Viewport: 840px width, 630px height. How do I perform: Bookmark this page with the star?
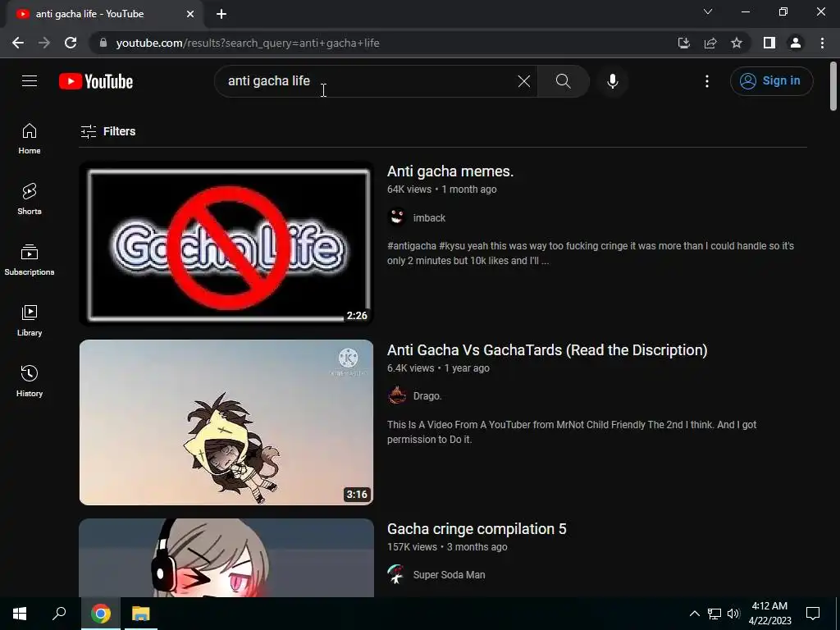[737, 43]
